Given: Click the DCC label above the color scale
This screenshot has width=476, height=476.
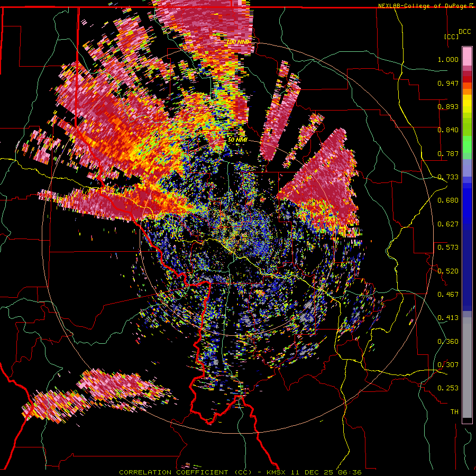Looking at the screenshot, I should (464, 32).
